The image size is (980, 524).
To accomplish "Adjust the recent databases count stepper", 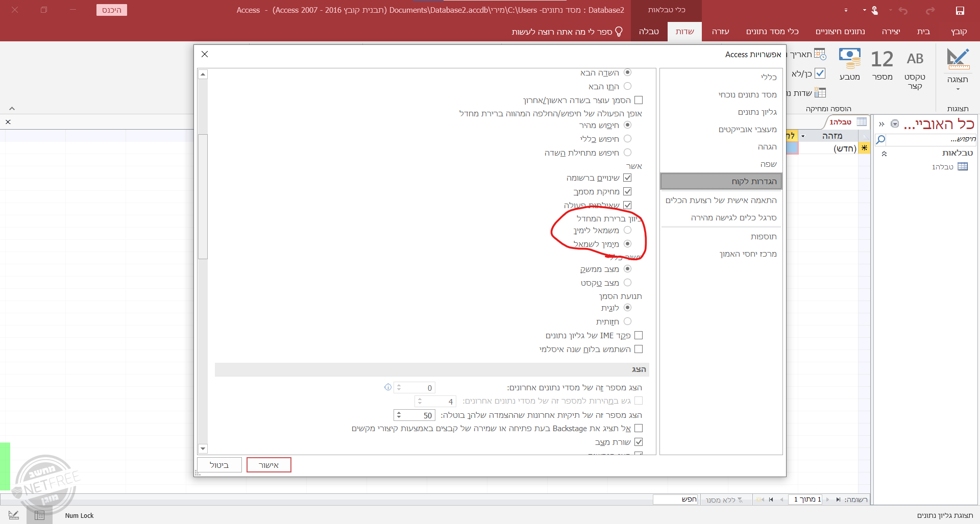I will pyautogui.click(x=399, y=387).
